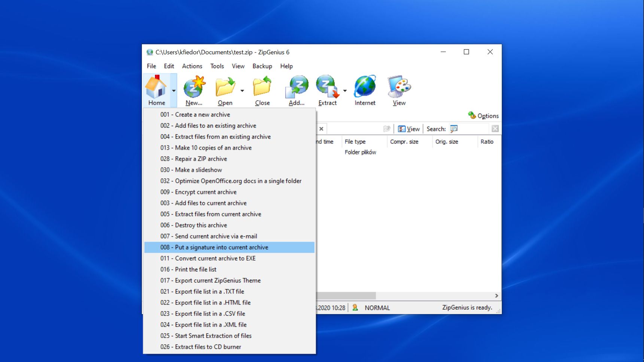The height and width of the screenshot is (362, 644).
Task: Click the 'Folder plików' file type cell
Action: [360, 152]
